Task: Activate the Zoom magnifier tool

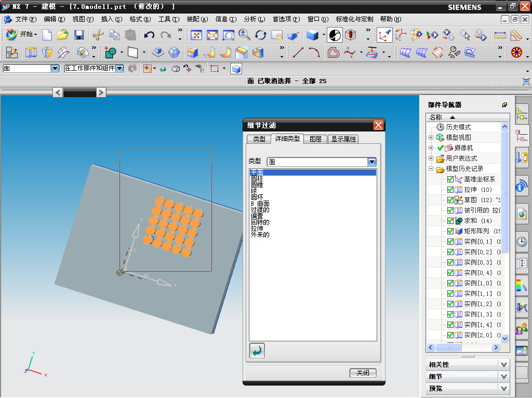Action: click(244, 35)
